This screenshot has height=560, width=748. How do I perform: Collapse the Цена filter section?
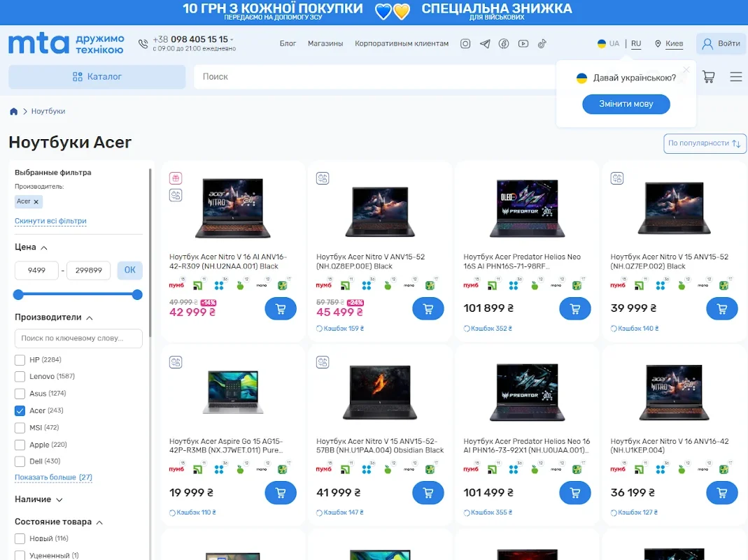click(44, 247)
